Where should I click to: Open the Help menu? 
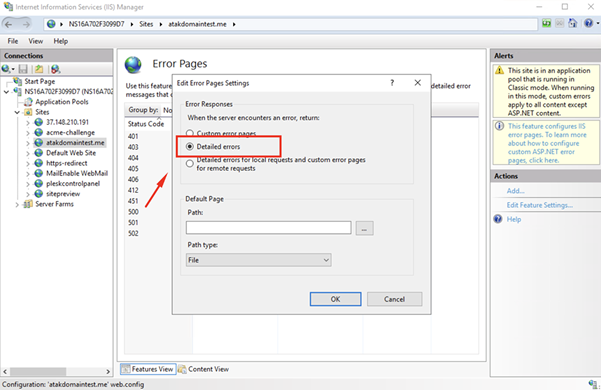(61, 41)
